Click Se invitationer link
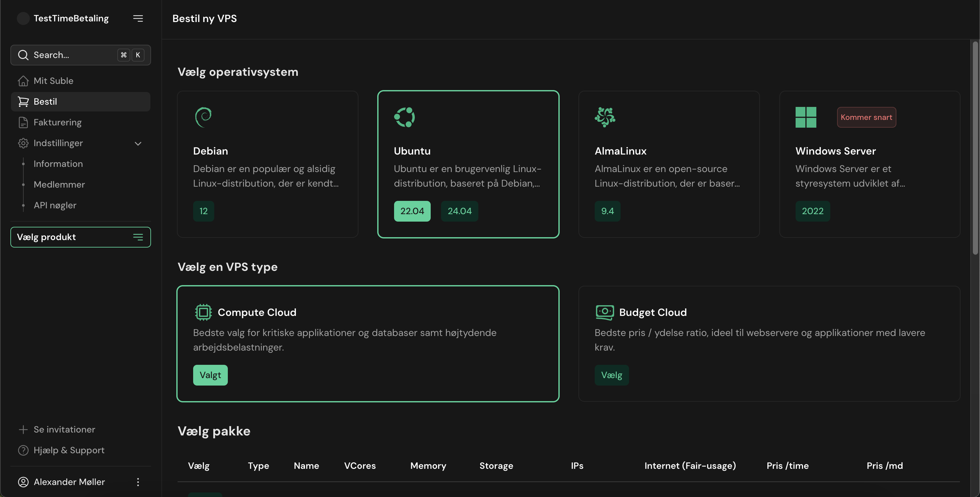980x497 pixels. point(64,429)
